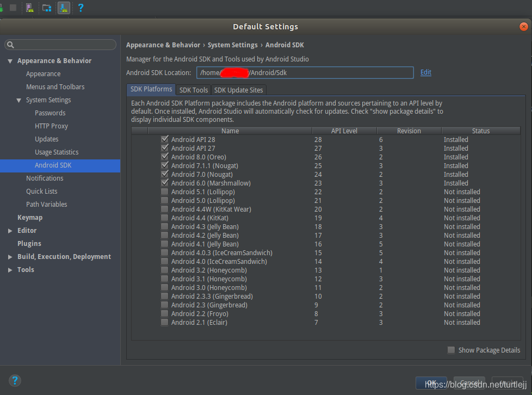Select row Android 4.3 (Jelly Bean)
This screenshot has width=532, height=395.
pyautogui.click(x=326, y=227)
